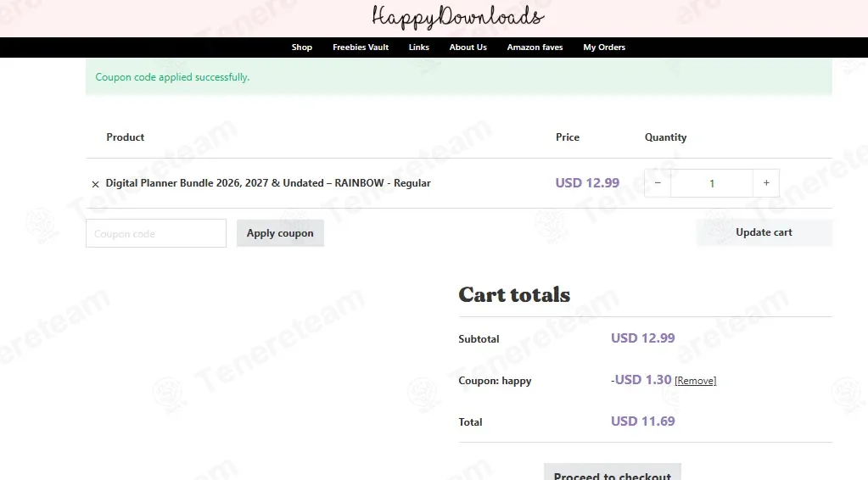
Task: Remove the Digital Planner Bundle from cart
Action: [x=95, y=184]
